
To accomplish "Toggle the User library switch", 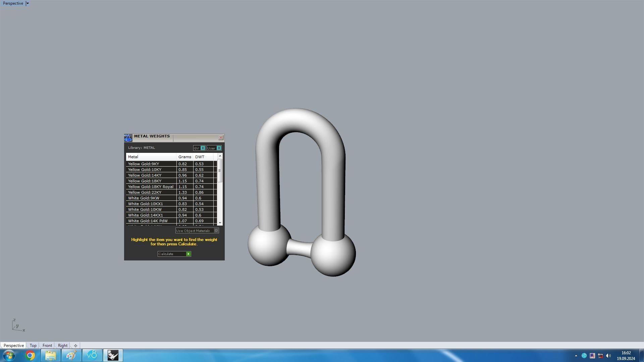I will [219, 148].
